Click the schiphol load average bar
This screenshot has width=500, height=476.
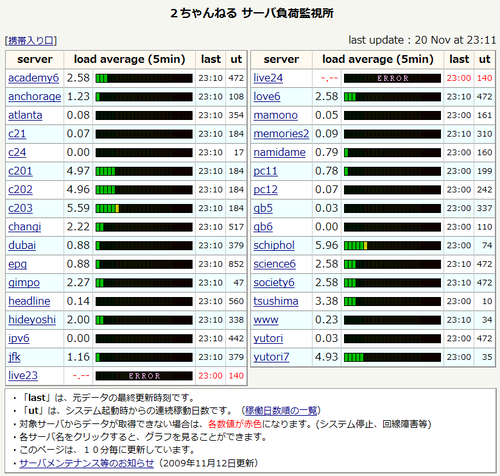tap(392, 246)
